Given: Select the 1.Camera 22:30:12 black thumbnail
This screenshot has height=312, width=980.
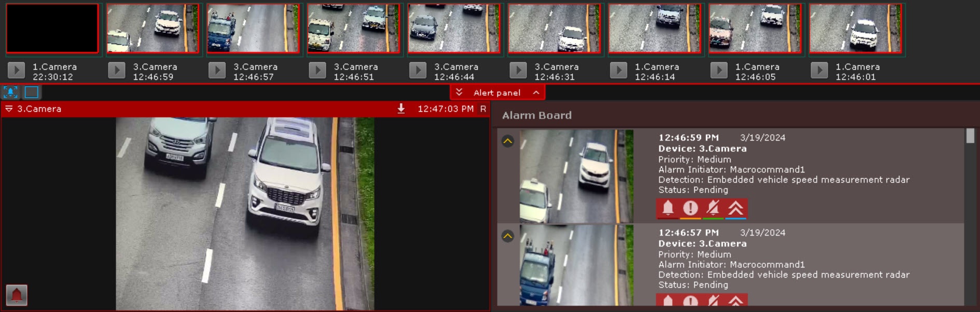Looking at the screenshot, I should tap(52, 28).
